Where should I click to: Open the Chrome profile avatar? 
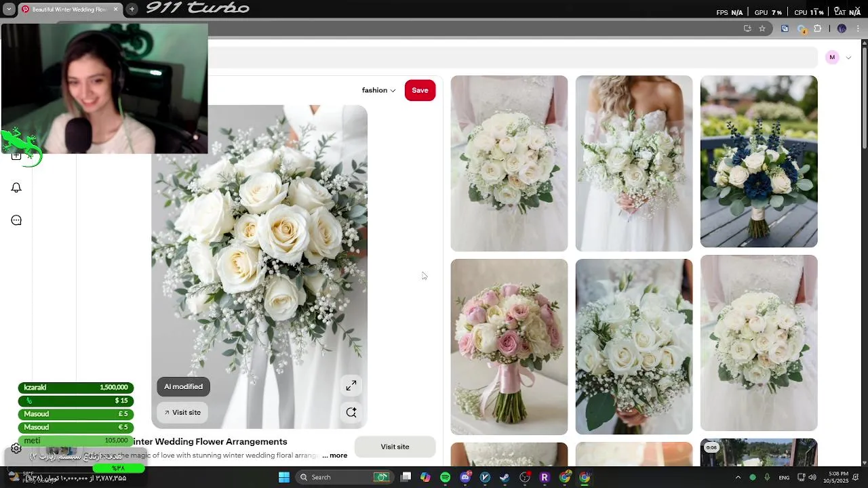coord(842,28)
